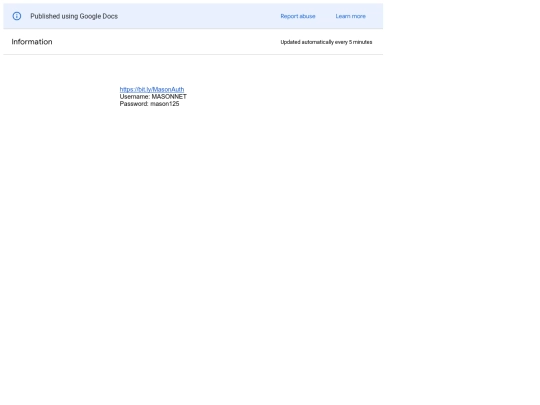
Task: Click the info icon in the banner
Action: click(17, 16)
